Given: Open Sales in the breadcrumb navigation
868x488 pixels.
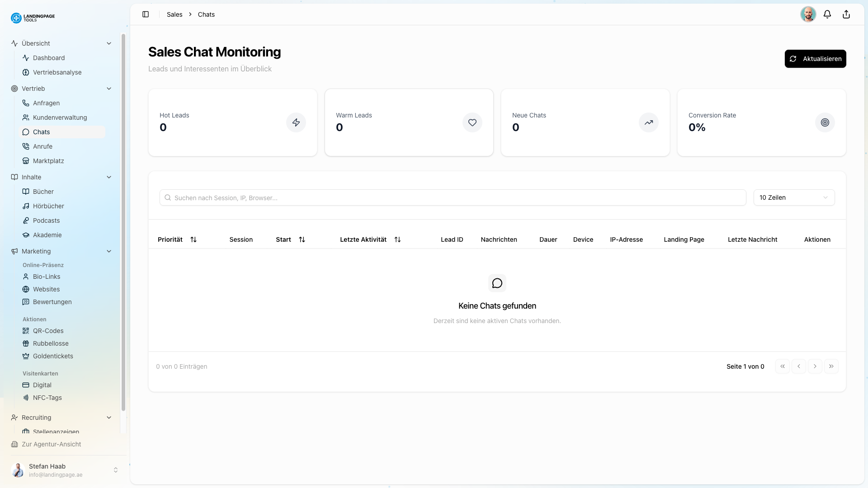Looking at the screenshot, I should coord(174,14).
